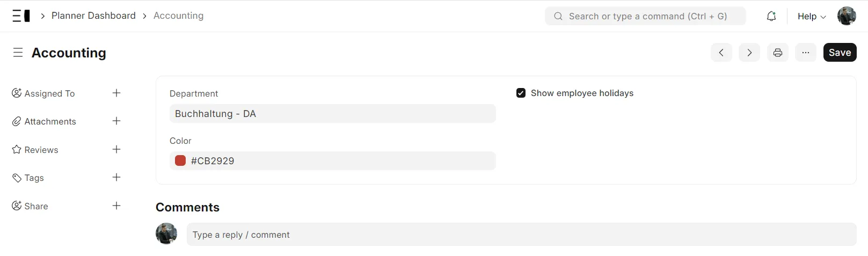This screenshot has height=256, width=868.
Task: Add a review with plus icon
Action: click(116, 149)
